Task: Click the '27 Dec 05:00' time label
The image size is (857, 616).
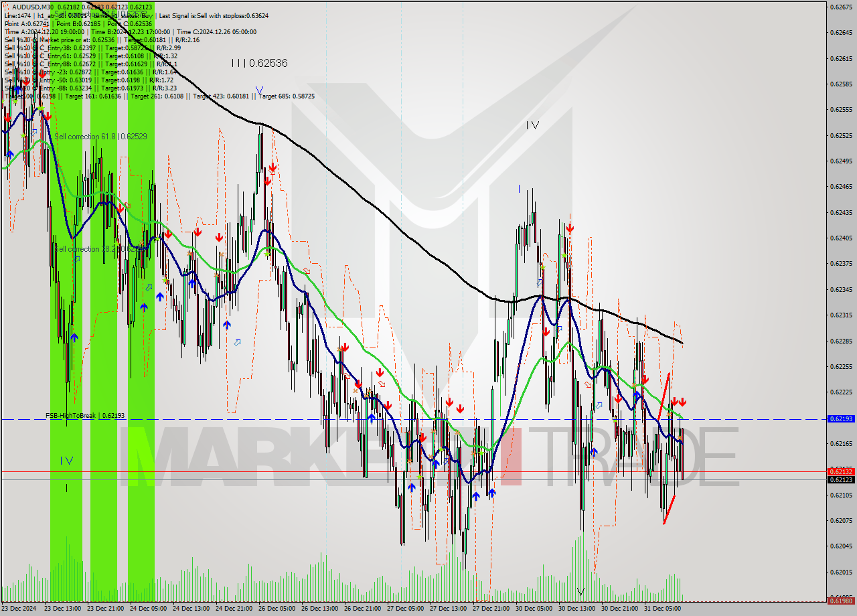Action: tap(406, 609)
